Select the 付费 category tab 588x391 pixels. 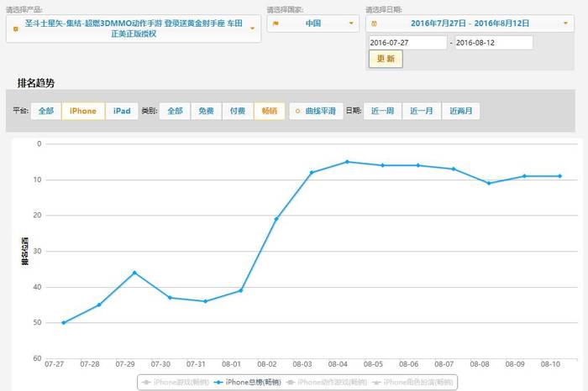coord(238,111)
